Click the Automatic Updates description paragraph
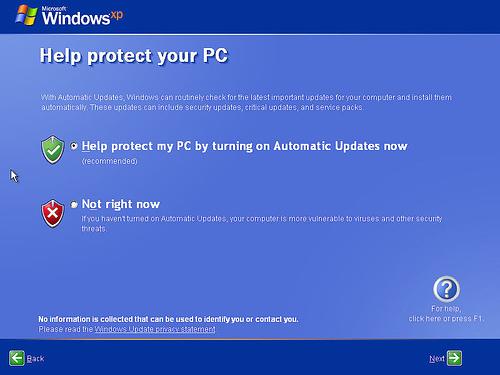 (246, 102)
